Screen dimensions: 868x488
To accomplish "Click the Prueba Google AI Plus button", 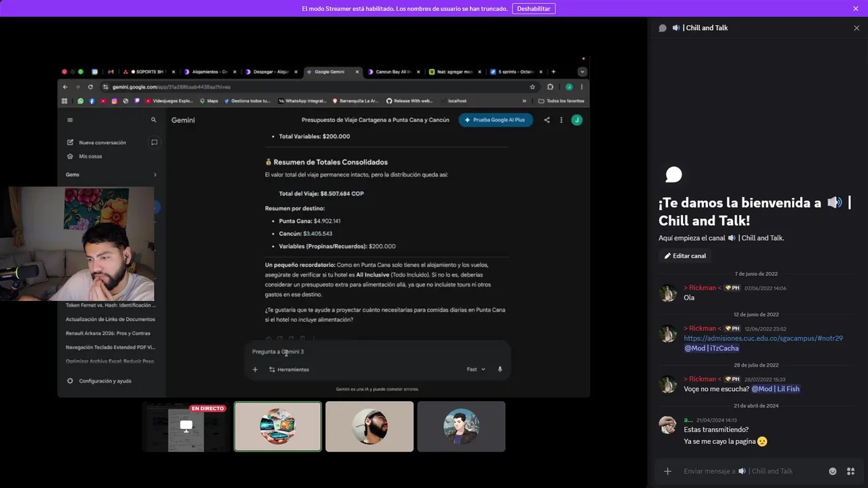I will 495,120.
